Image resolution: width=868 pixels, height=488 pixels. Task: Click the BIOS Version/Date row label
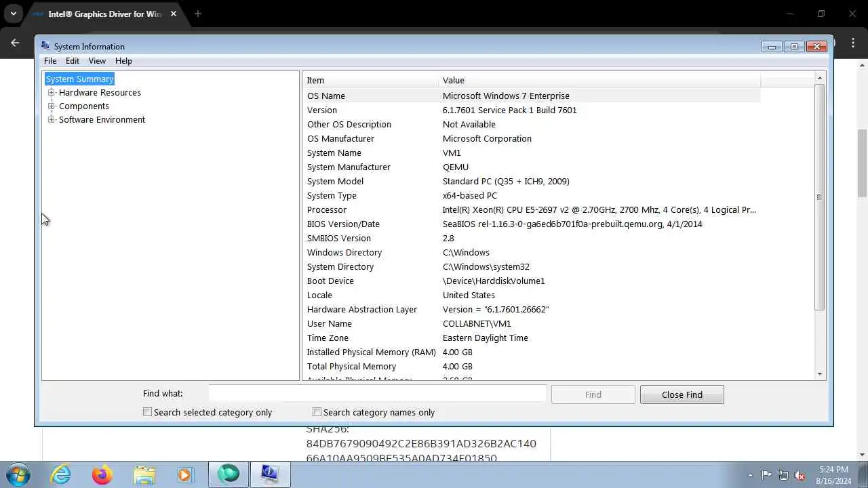click(x=343, y=224)
